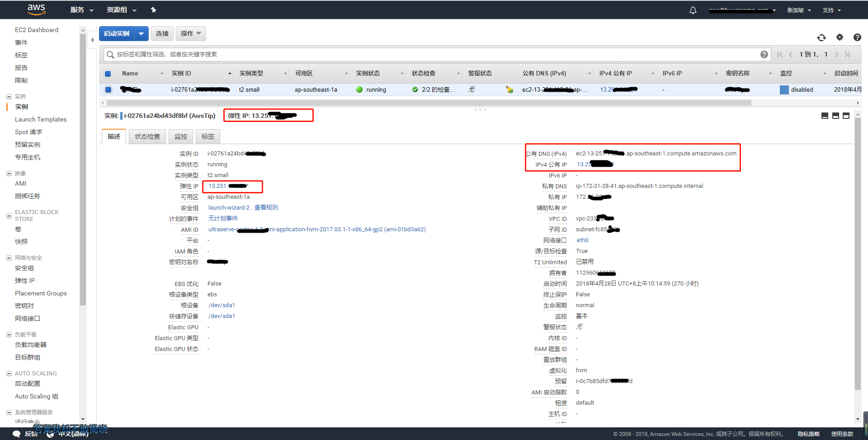Switch to the 状态检查 tab
Image resolution: width=868 pixels, height=440 pixels.
147,136
